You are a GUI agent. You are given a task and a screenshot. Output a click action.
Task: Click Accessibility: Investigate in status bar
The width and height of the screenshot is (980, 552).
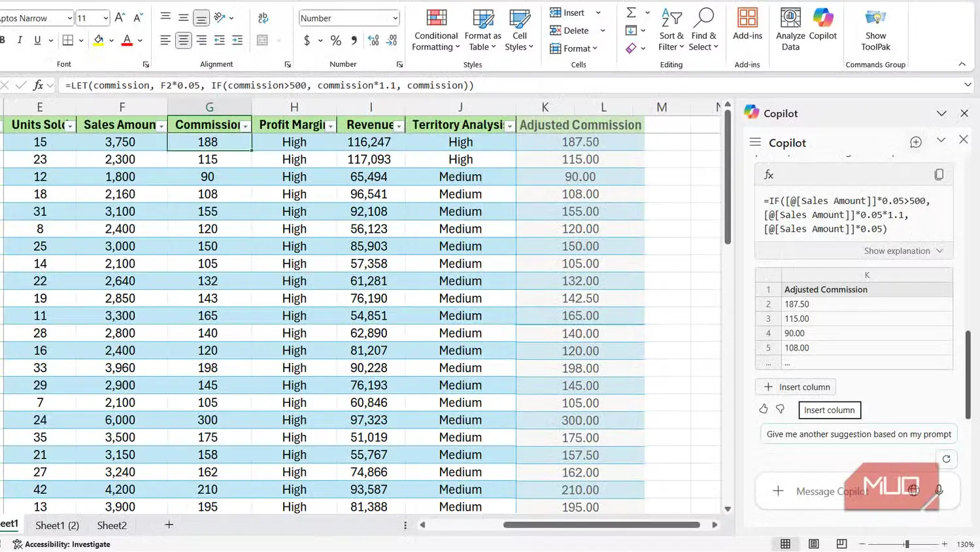61,544
